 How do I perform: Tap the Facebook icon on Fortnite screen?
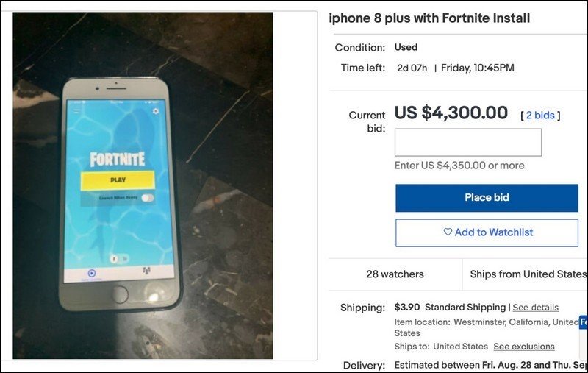[x=114, y=258]
